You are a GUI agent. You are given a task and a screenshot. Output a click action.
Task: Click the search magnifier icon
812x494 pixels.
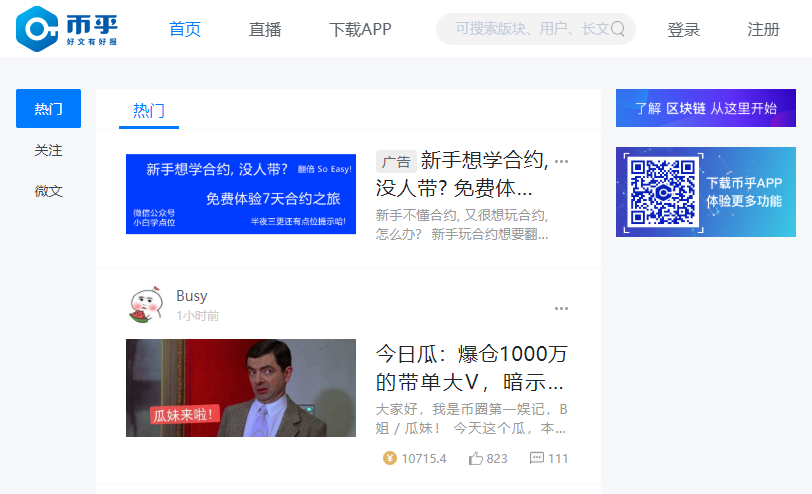click(617, 29)
